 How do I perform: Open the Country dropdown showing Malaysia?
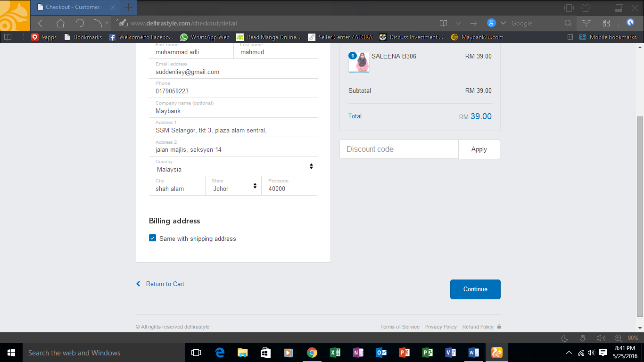233,166
